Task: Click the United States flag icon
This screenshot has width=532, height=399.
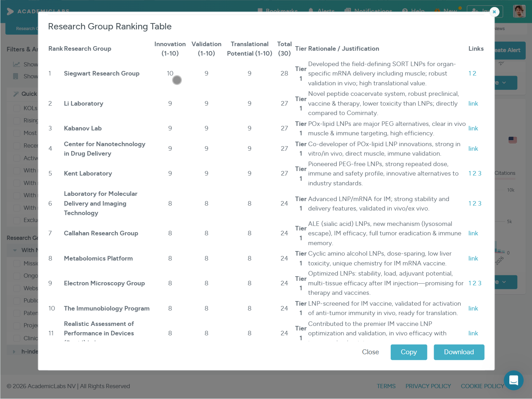Action: 513,140
